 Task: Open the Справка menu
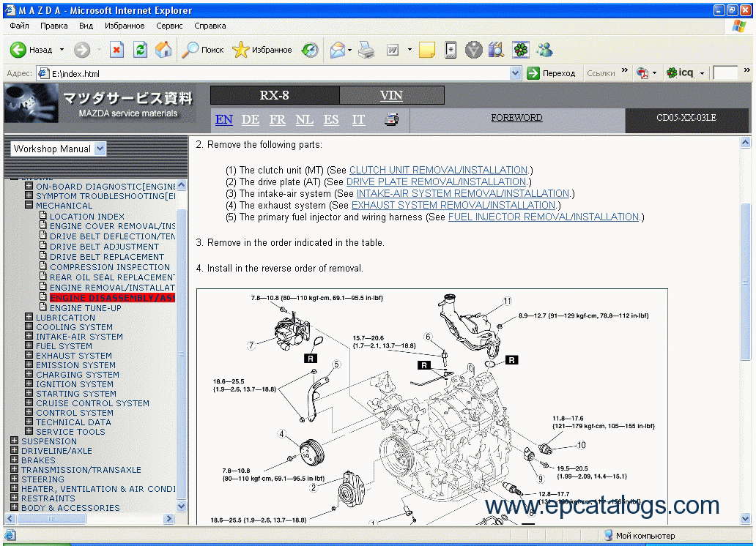pyautogui.click(x=210, y=26)
